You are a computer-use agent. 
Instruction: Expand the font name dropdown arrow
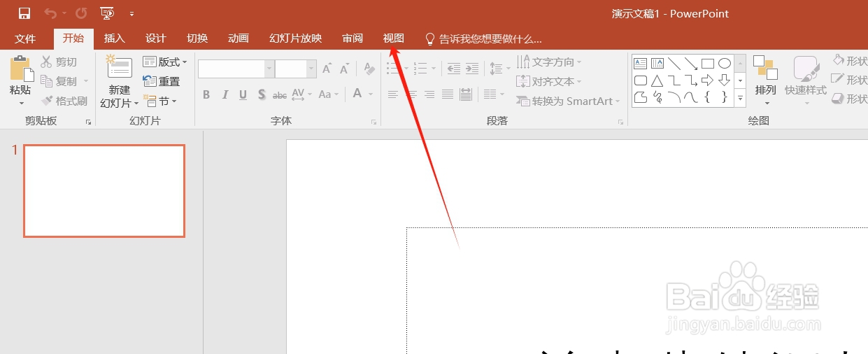(x=269, y=69)
